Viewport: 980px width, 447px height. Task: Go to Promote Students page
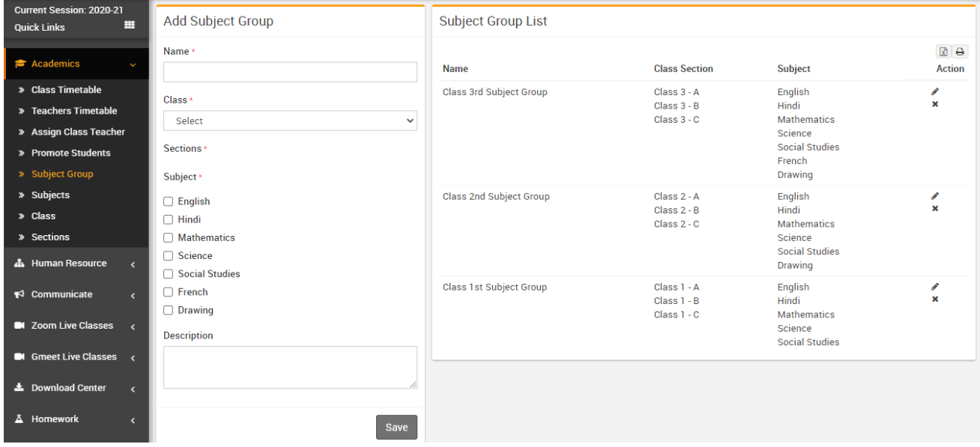(x=70, y=153)
